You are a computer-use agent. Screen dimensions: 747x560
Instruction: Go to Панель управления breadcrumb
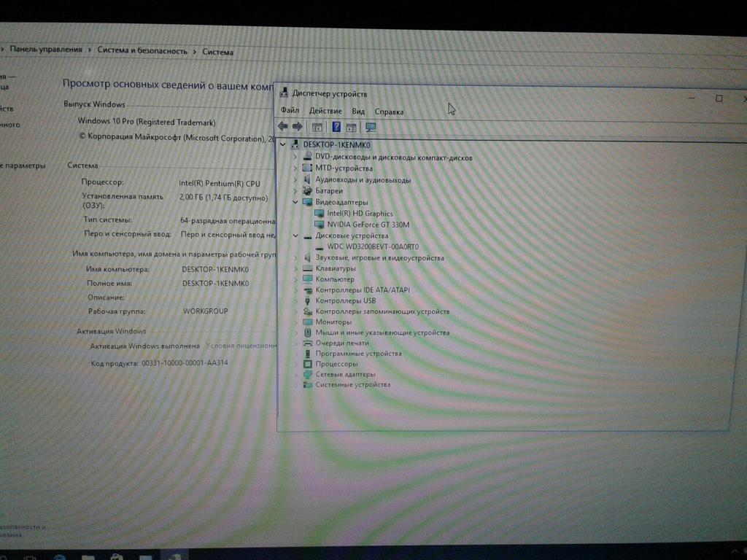tap(46, 49)
